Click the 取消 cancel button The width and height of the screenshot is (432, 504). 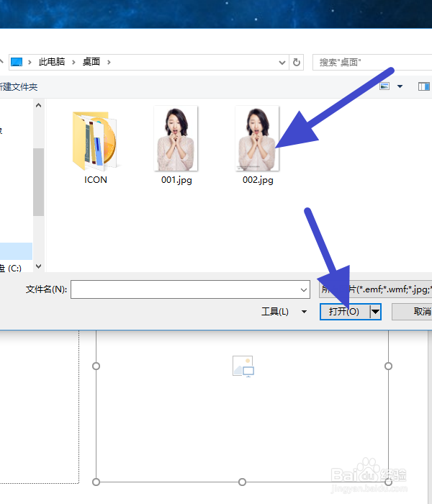tap(412, 312)
